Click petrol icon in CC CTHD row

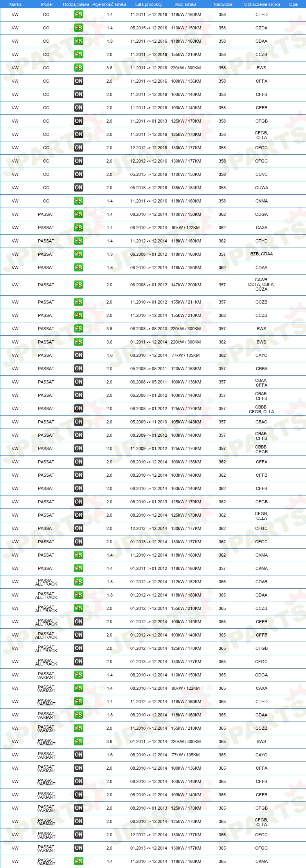click(x=79, y=14)
